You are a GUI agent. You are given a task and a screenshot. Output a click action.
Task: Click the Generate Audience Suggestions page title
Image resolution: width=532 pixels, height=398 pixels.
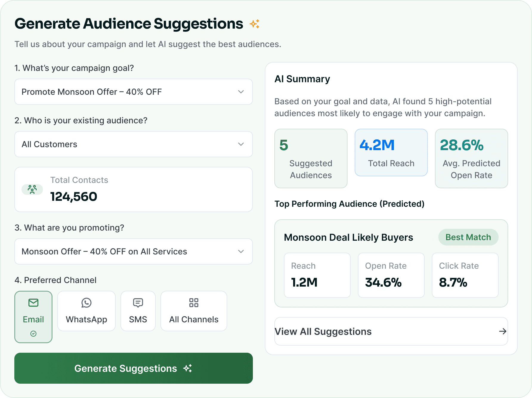(129, 24)
